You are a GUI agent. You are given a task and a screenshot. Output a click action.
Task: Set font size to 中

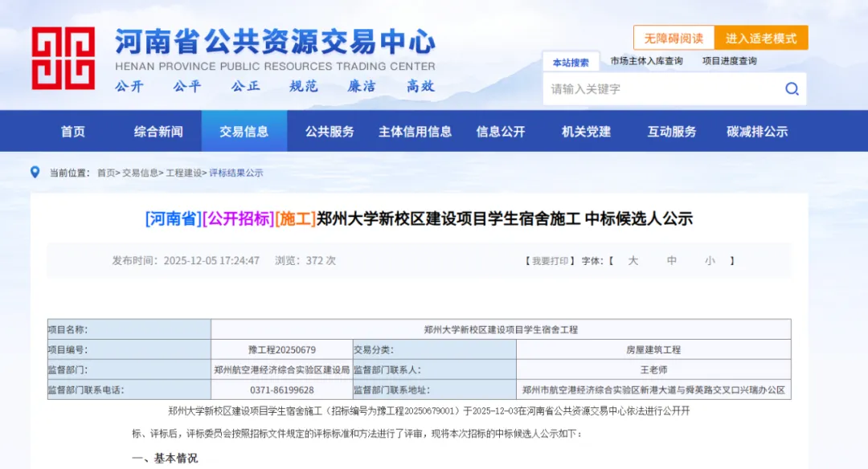(x=671, y=260)
